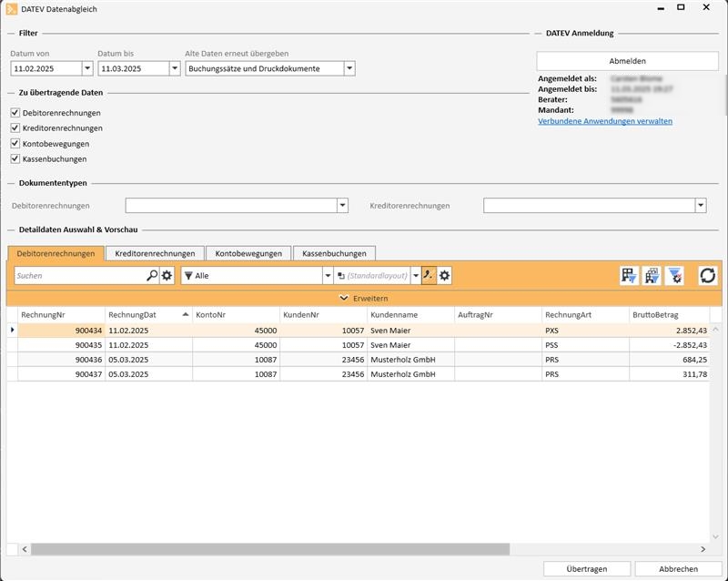Click the clear filter funnel icon
Viewport: 728px width, 581px height.
click(x=674, y=276)
